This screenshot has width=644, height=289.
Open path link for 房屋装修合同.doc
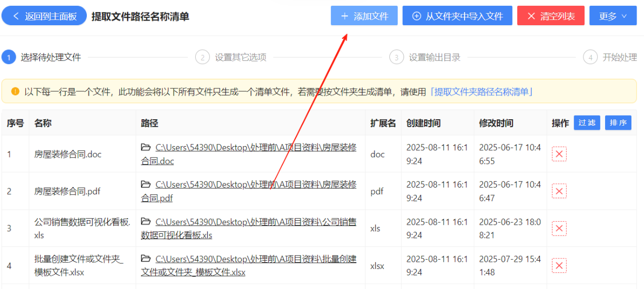249,154
